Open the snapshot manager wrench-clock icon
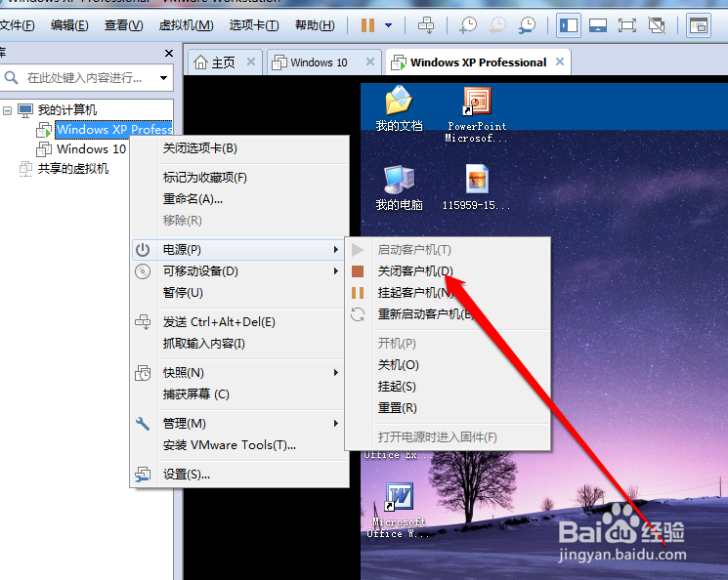Screen dimensions: 728x580 527,25
